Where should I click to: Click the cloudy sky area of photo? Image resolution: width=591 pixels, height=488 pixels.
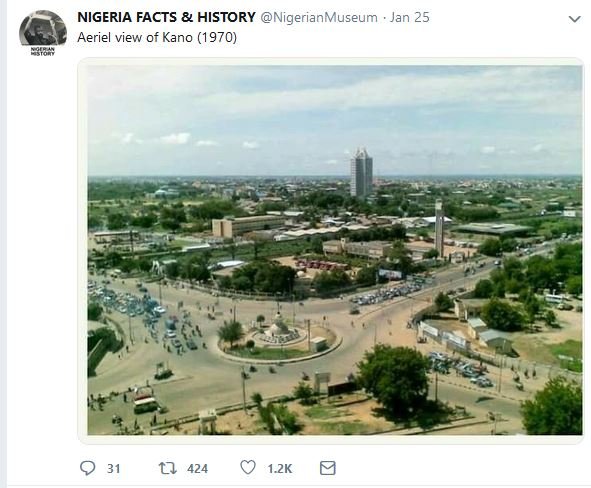point(335,113)
